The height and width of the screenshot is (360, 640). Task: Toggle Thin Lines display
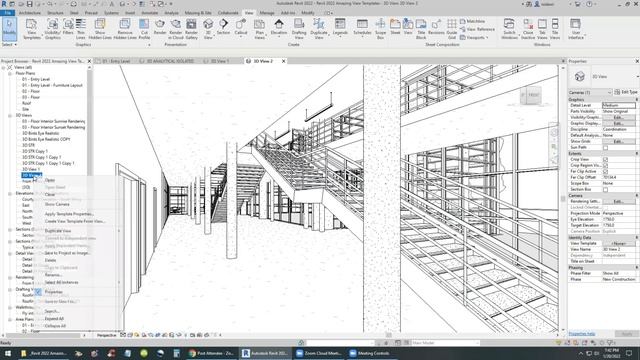(x=81, y=29)
